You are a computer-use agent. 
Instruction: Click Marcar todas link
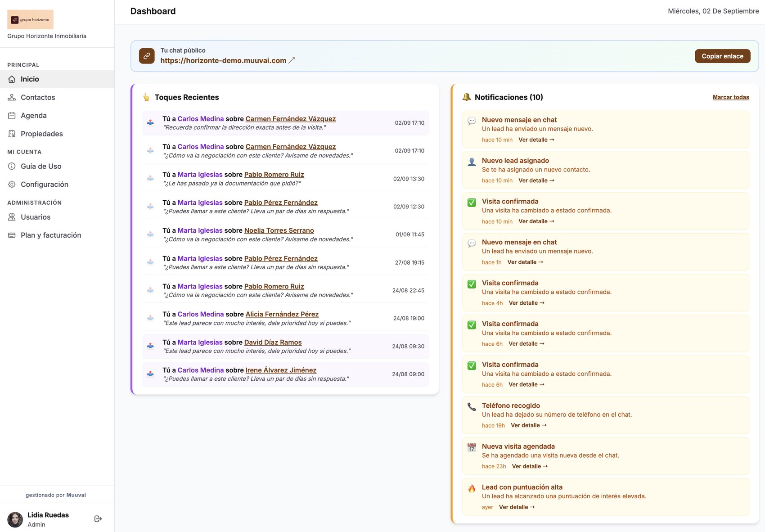click(731, 97)
